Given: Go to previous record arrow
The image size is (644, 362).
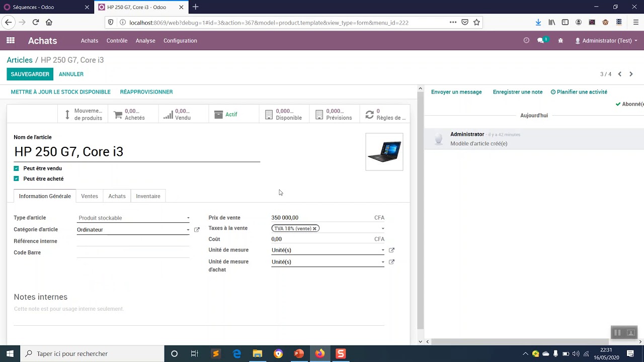Looking at the screenshot, I should [x=620, y=74].
